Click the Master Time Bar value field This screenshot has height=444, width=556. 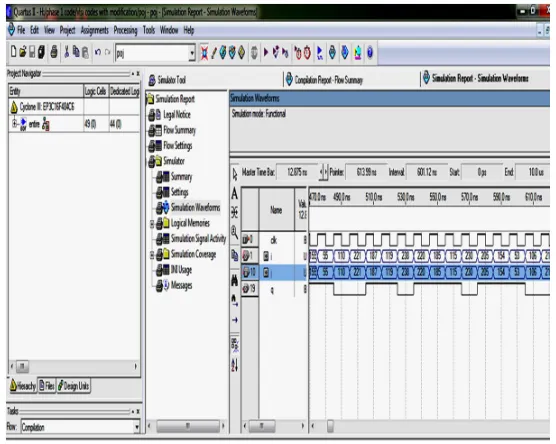click(x=297, y=172)
